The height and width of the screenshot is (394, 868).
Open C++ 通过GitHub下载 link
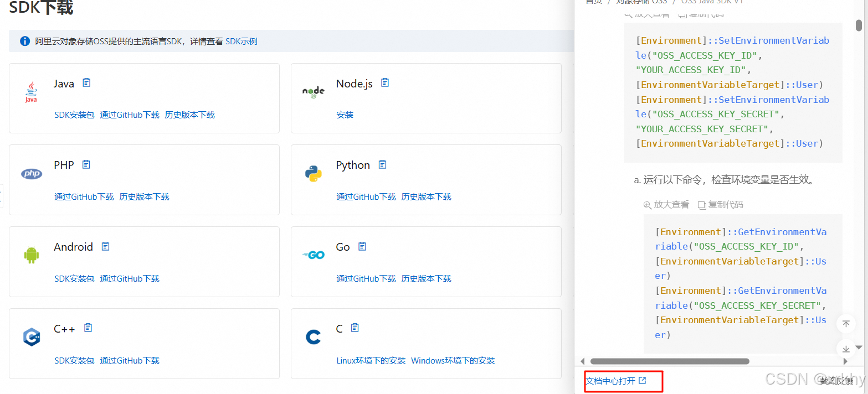coord(130,361)
